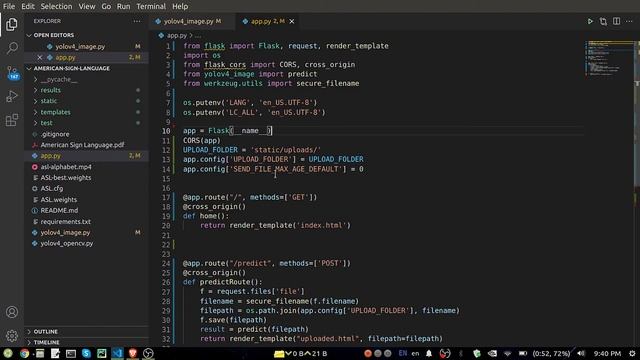Open the terminal from the taskbar
Viewport: 640px width, 360px height.
[71, 353]
